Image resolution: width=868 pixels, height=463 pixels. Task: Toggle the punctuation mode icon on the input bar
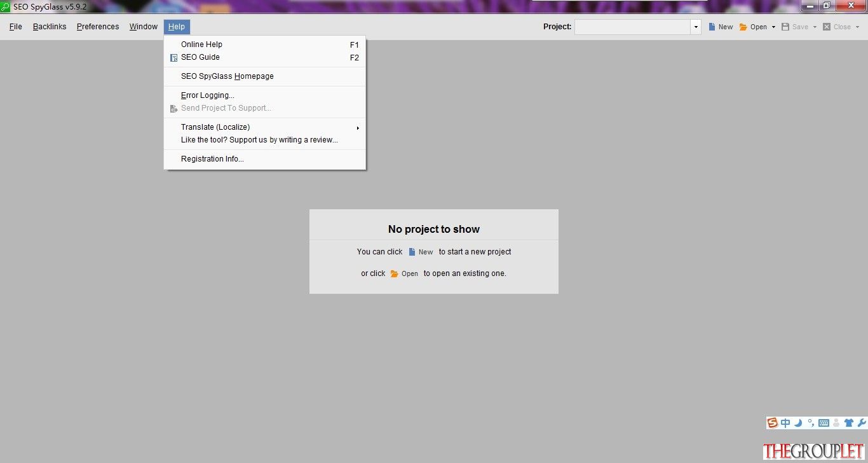click(811, 423)
